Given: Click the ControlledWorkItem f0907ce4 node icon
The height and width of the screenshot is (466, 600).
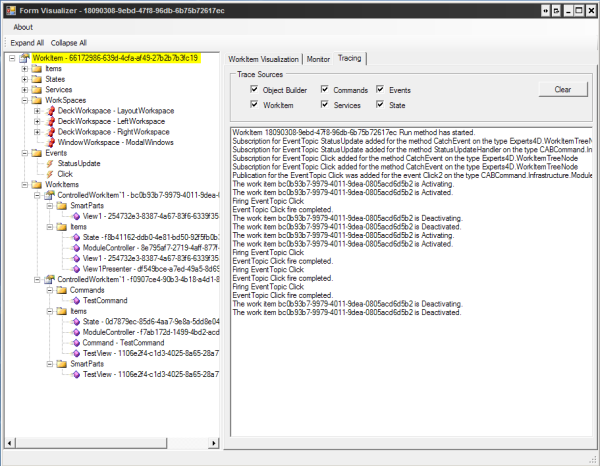Looking at the screenshot, I should pyautogui.click(x=49, y=279).
